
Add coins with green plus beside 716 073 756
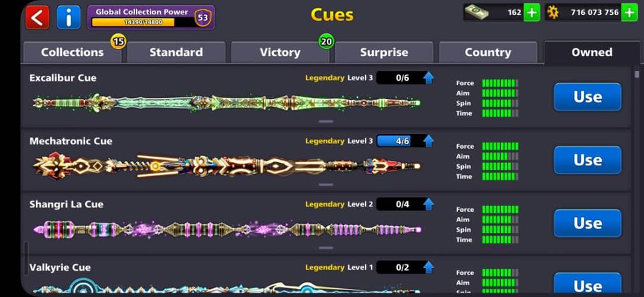pyautogui.click(x=630, y=13)
